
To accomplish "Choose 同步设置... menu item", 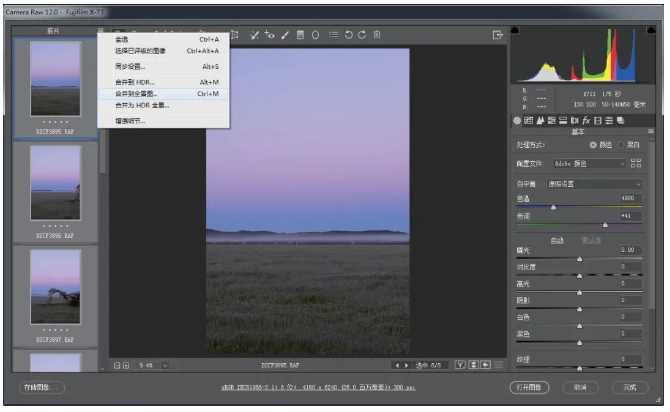I will (x=164, y=67).
